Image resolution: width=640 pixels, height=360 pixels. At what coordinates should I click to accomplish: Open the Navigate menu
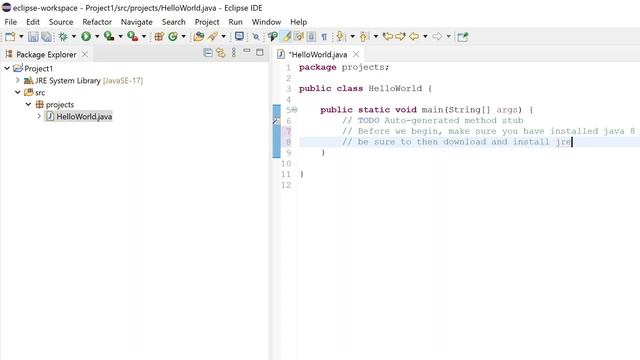pos(137,22)
